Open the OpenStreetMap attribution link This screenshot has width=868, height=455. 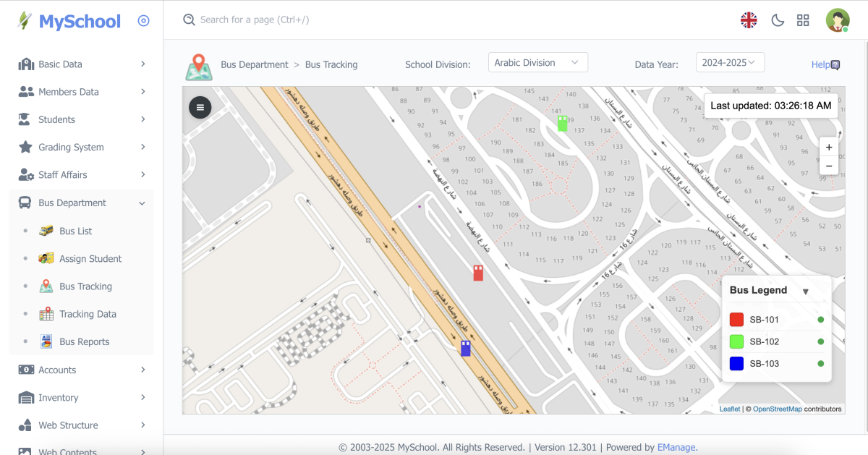coord(778,409)
